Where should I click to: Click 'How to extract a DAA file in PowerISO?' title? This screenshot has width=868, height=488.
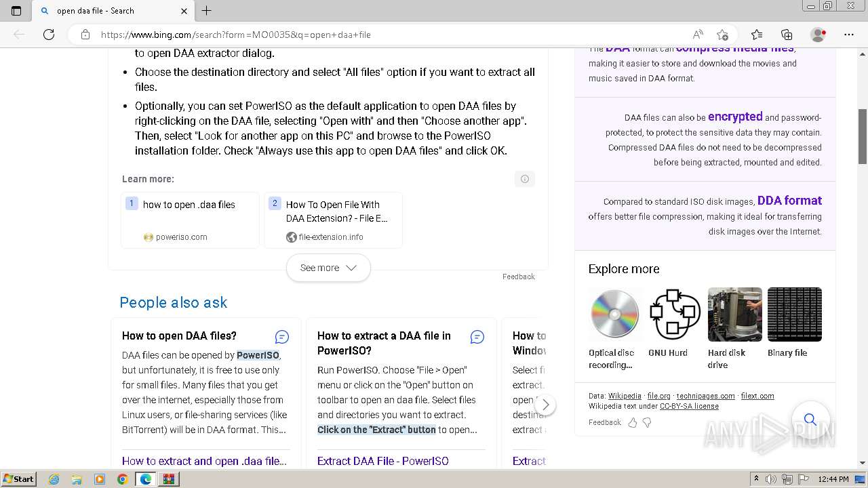point(384,343)
